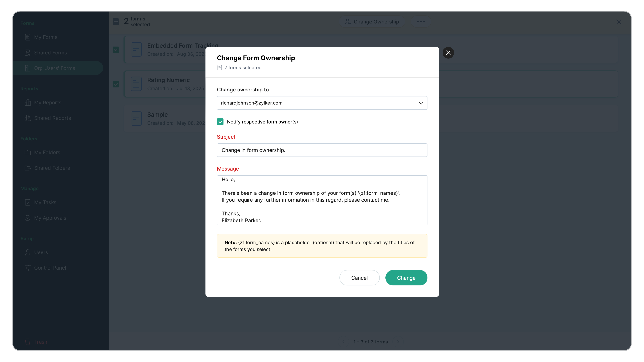Deselect the Rating Numeric form checkbox
The image size is (644, 362).
tap(116, 84)
